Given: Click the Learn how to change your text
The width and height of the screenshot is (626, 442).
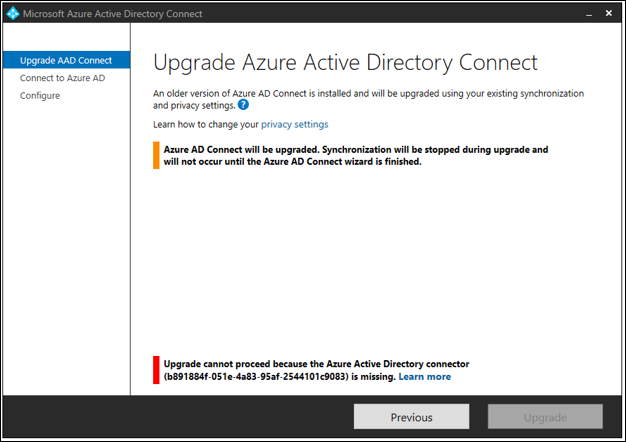Looking at the screenshot, I should pyautogui.click(x=205, y=124).
